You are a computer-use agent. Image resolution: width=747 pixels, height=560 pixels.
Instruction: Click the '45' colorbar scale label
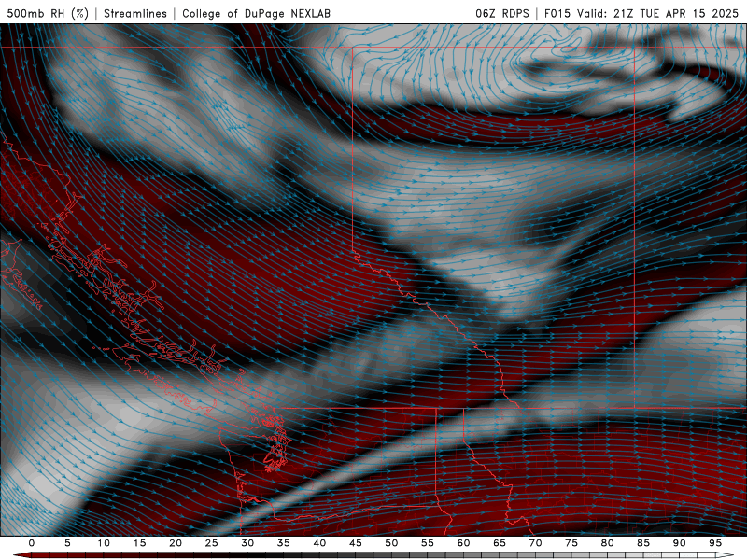(x=356, y=543)
